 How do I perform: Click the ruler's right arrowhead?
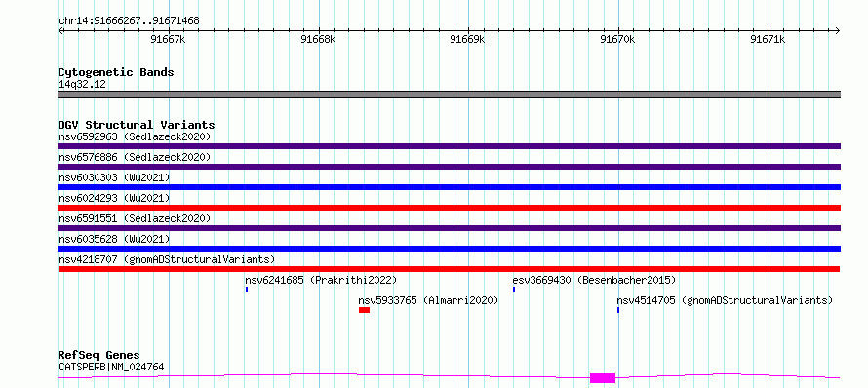tap(838, 30)
